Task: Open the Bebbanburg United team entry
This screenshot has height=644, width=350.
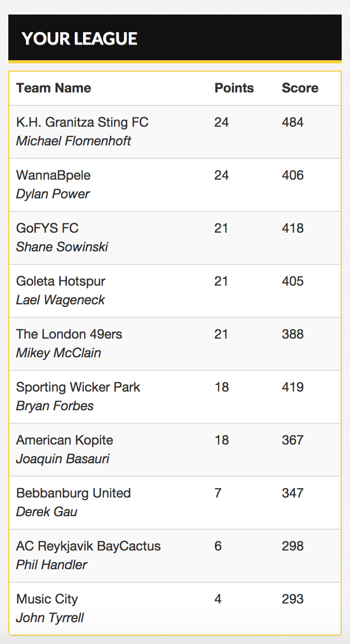Action: [x=73, y=493]
